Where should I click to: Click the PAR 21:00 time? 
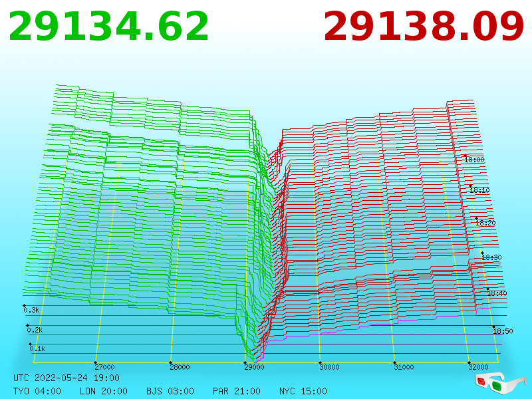coord(237,391)
